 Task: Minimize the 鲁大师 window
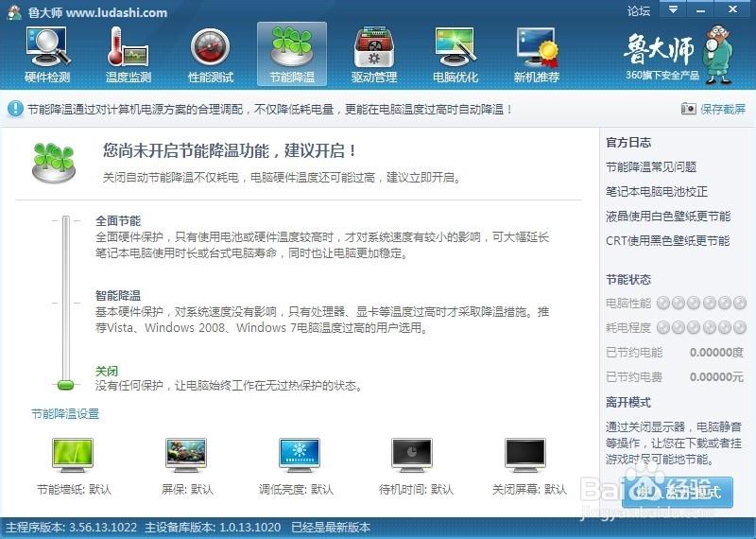pyautogui.click(x=700, y=9)
